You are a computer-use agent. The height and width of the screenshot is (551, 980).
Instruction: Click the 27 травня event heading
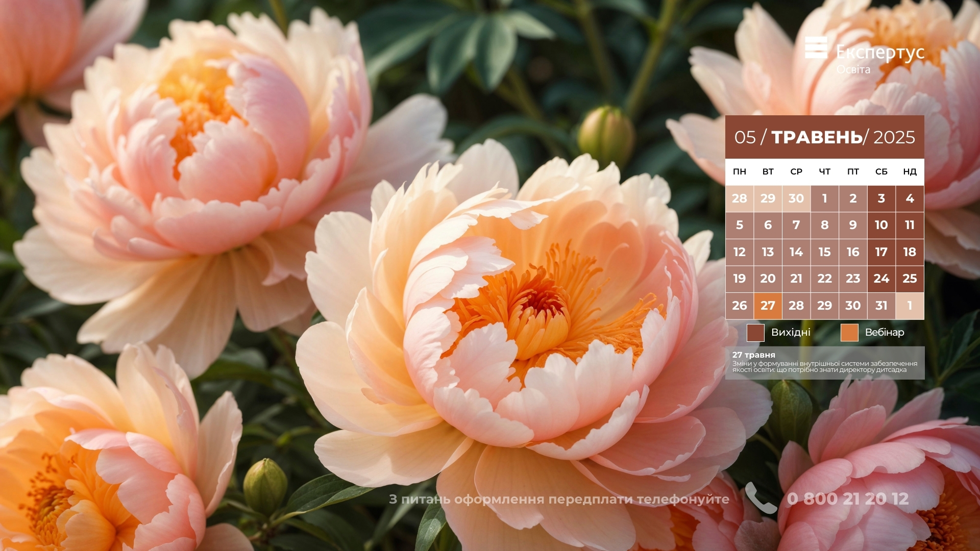pyautogui.click(x=753, y=355)
